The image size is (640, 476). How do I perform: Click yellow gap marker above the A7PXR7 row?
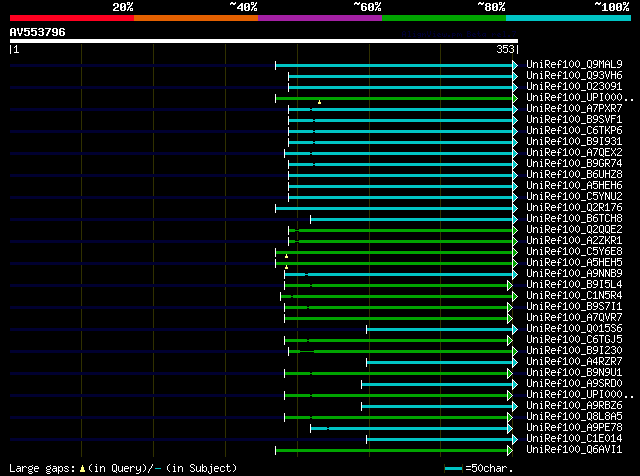point(320,102)
